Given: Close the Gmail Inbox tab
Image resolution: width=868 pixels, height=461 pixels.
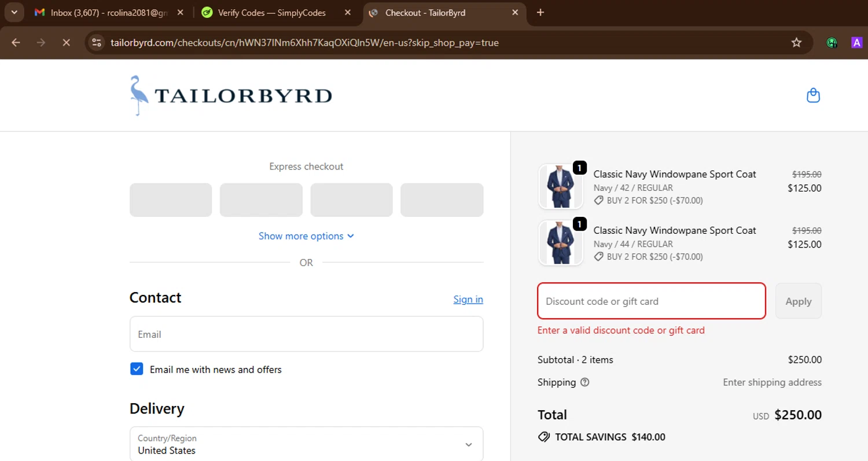Looking at the screenshot, I should point(181,12).
